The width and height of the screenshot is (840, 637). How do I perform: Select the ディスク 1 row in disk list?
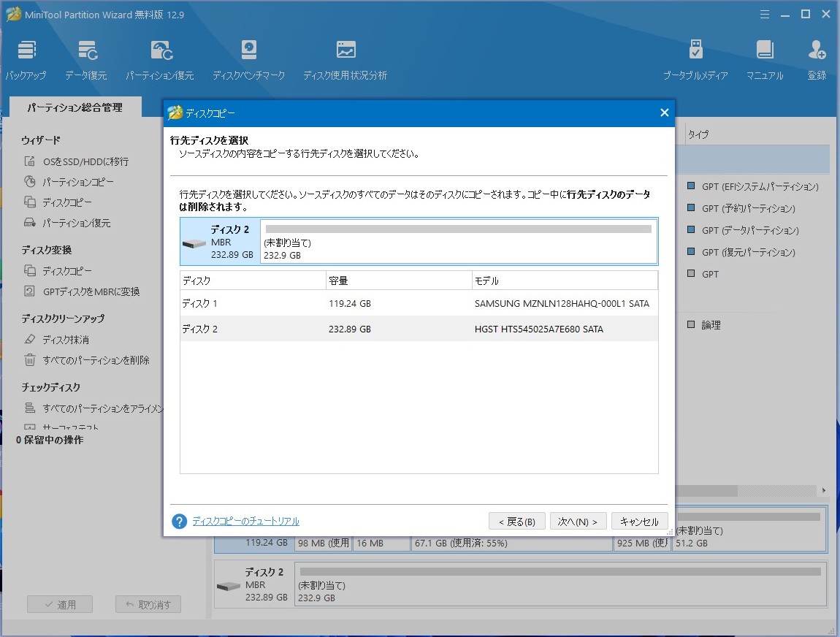(x=419, y=303)
